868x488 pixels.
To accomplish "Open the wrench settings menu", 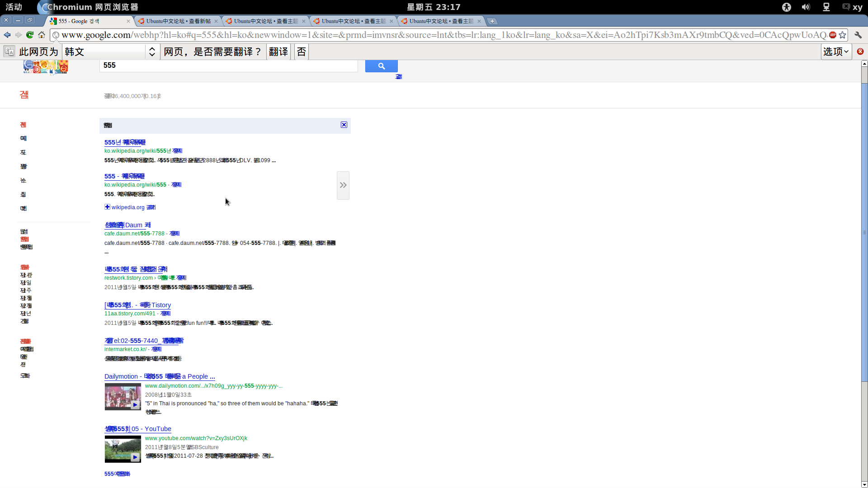I will [x=858, y=35].
